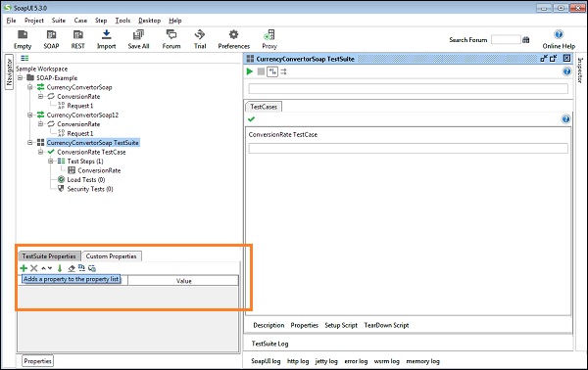588x370 pixels.
Task: Import a project using the Import icon
Action: 107,39
